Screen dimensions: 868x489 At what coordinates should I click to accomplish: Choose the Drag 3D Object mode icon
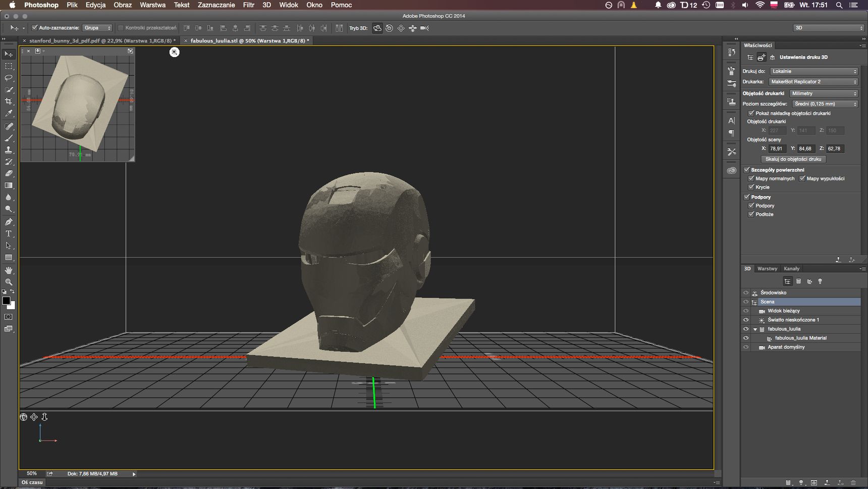point(401,28)
